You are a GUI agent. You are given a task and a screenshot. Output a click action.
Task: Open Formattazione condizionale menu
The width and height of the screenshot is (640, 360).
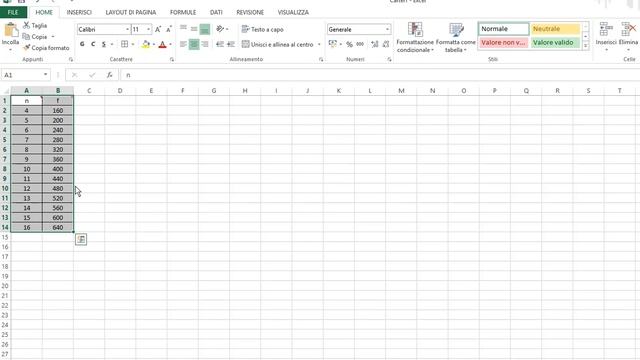coord(415,38)
